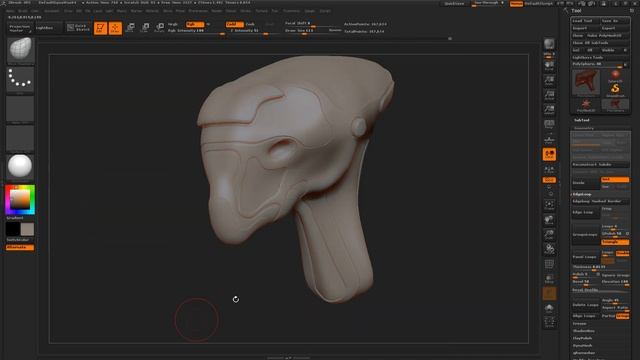Expand the ShadowBox subsection
The width and height of the screenshot is (640, 360).
click(x=584, y=331)
